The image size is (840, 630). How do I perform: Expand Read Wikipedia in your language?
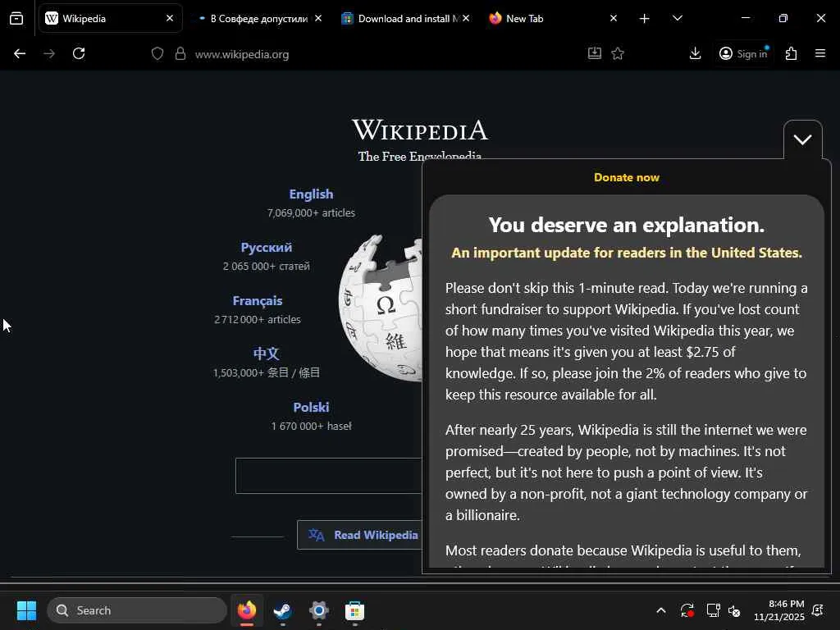(x=359, y=535)
